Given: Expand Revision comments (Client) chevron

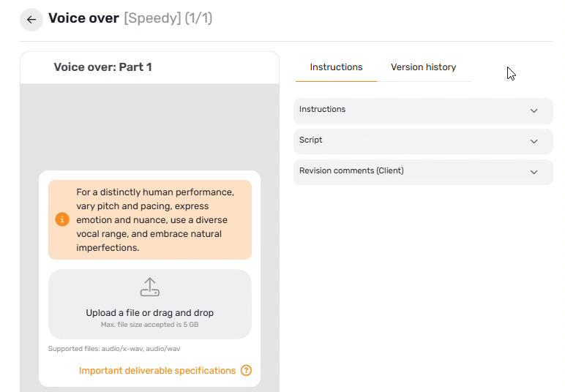Looking at the screenshot, I should coord(534,172).
